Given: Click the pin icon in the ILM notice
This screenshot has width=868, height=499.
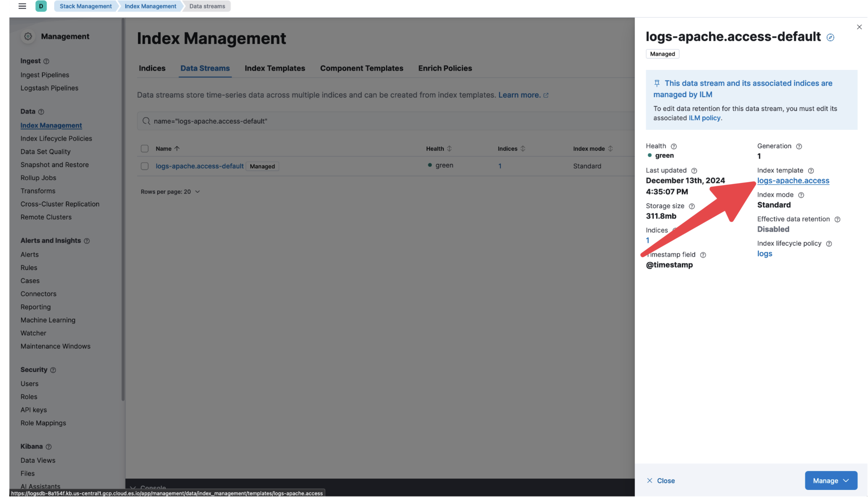Looking at the screenshot, I should (657, 83).
